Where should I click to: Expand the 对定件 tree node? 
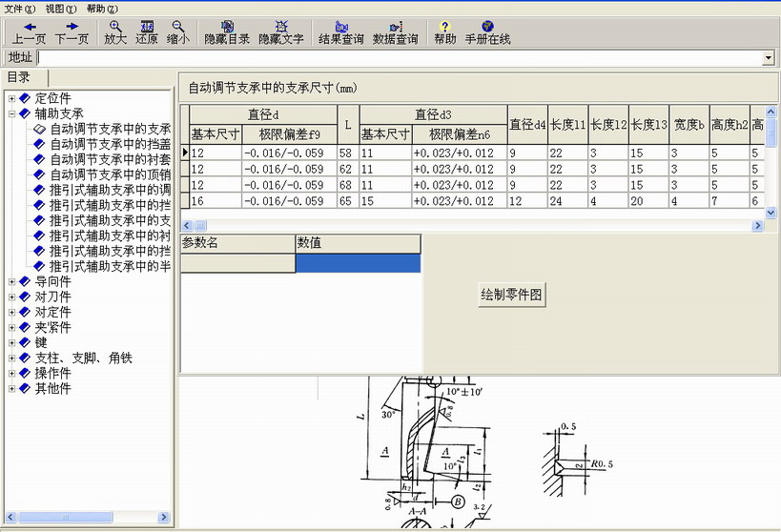12,313
